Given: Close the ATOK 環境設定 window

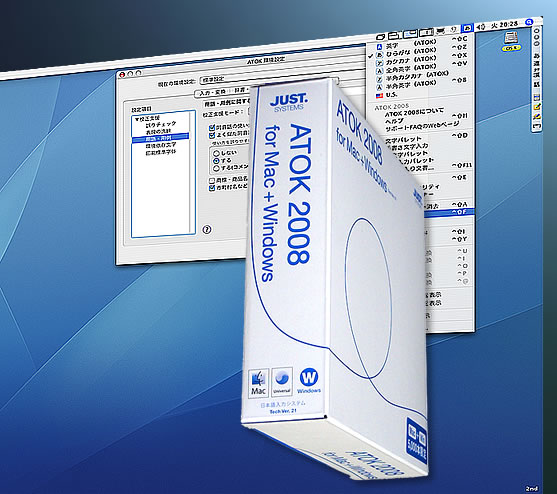Looking at the screenshot, I should [123, 75].
